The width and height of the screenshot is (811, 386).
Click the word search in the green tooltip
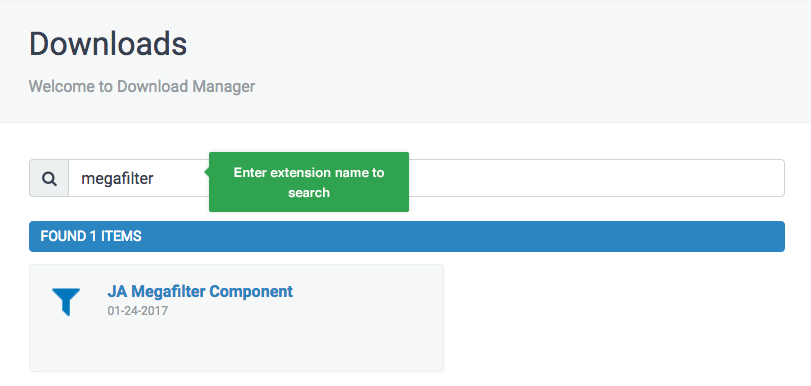(309, 192)
